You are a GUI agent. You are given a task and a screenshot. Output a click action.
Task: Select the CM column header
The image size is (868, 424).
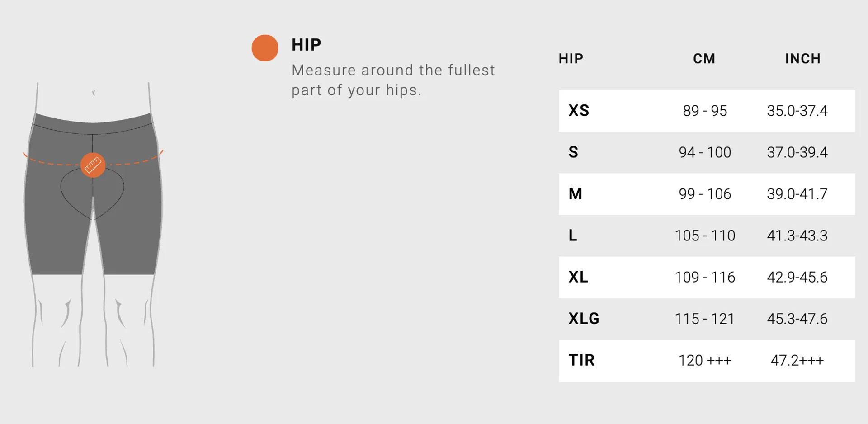click(704, 59)
